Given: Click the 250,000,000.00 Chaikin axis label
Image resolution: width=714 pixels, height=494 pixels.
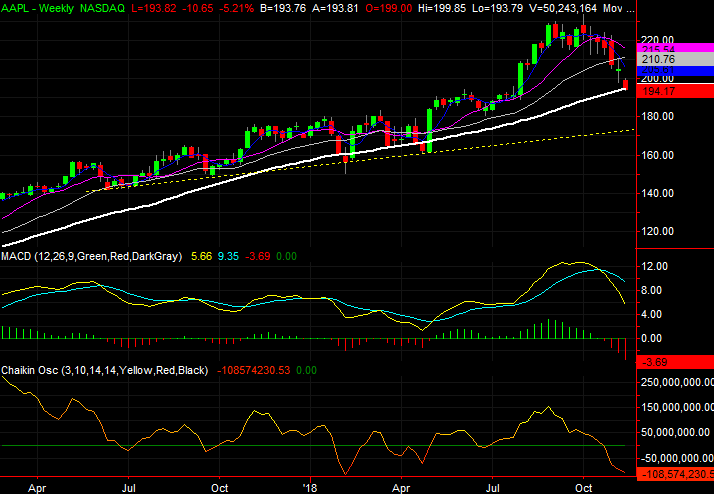Looking at the screenshot, I should (677, 382).
